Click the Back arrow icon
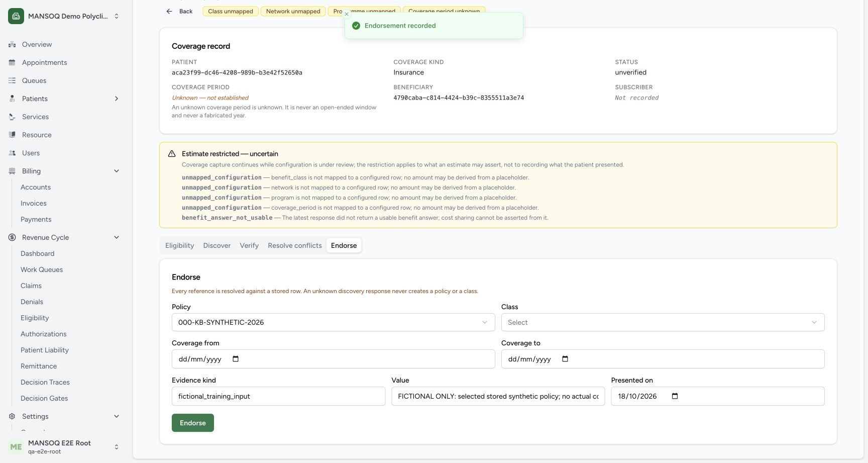This screenshot has width=868, height=463. (x=169, y=11)
